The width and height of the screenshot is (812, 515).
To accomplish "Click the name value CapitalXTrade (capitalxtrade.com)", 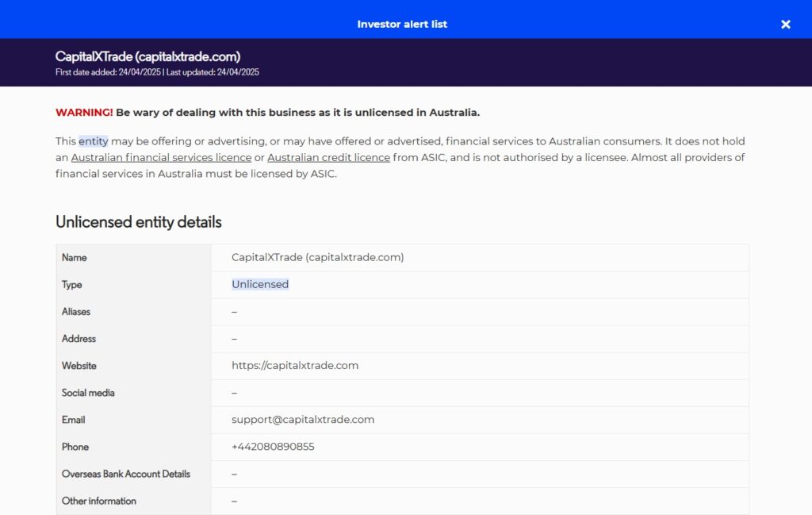I will [x=317, y=257].
